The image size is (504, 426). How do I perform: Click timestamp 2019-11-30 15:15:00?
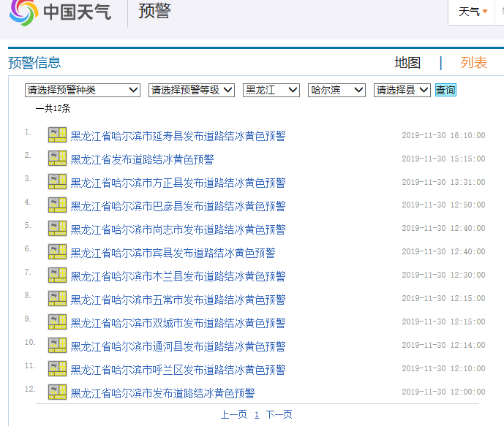pyautogui.click(x=443, y=159)
